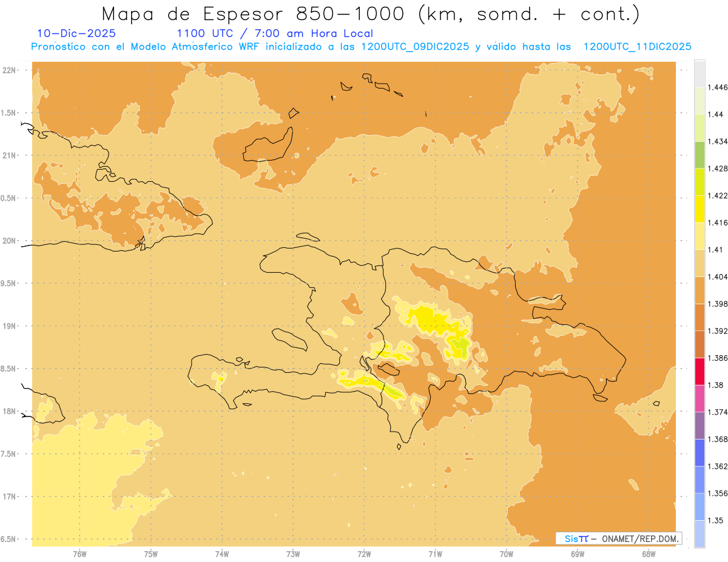Click the pink swatch between 1.374 and 1.38
Image resolution: width=728 pixels, height=562 pixels.
coord(699,398)
